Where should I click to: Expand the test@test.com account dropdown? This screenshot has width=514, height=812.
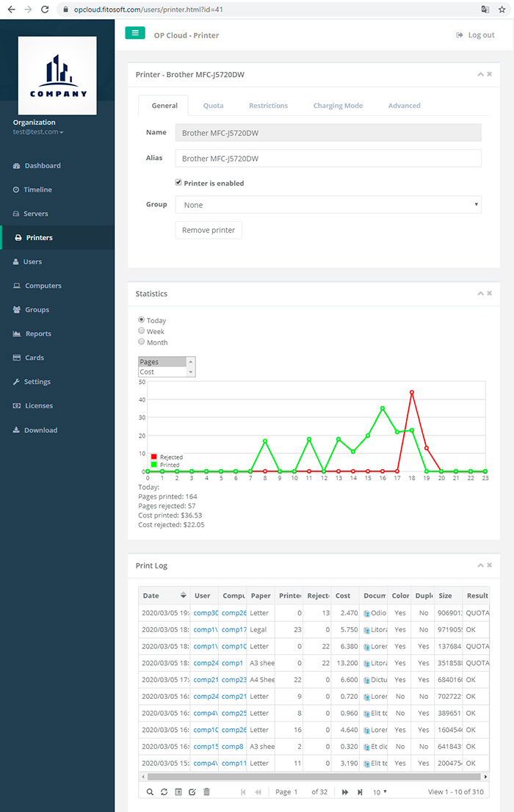click(38, 132)
